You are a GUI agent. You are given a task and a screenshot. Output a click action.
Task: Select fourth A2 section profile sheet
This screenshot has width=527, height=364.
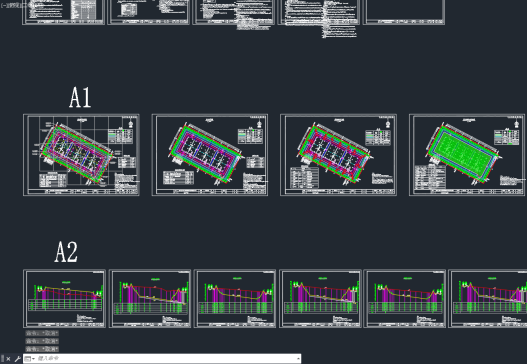point(320,298)
